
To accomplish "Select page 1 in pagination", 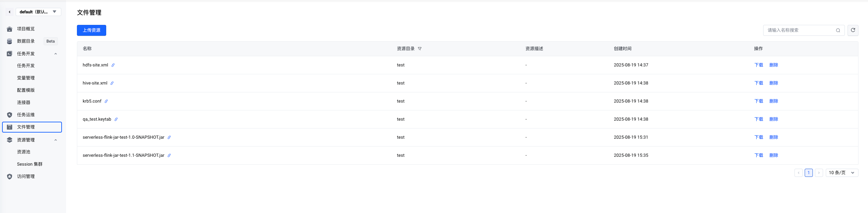I will pyautogui.click(x=808, y=173).
